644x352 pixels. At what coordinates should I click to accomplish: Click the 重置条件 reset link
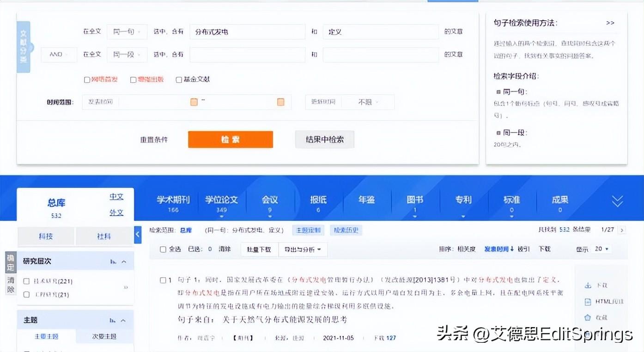click(154, 140)
